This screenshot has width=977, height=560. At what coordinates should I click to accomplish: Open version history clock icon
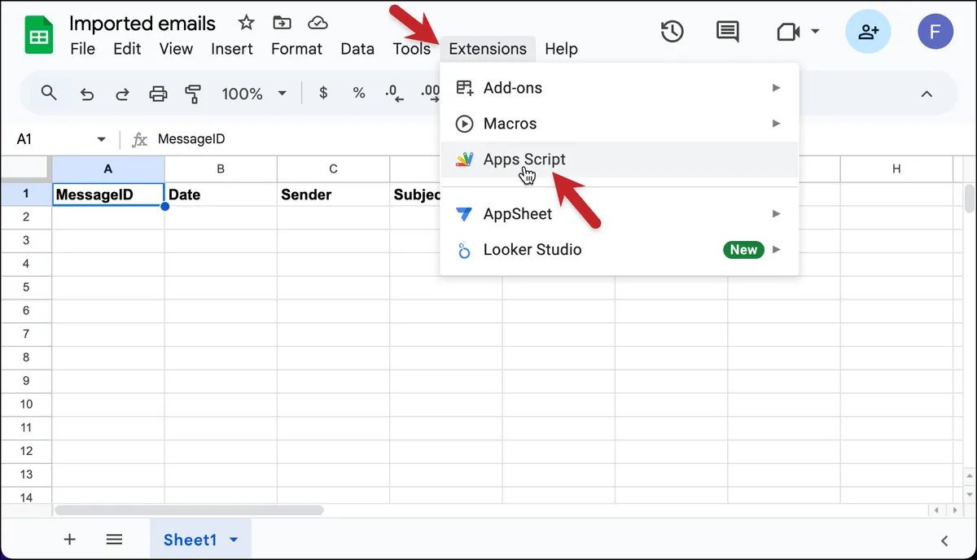[x=672, y=33]
